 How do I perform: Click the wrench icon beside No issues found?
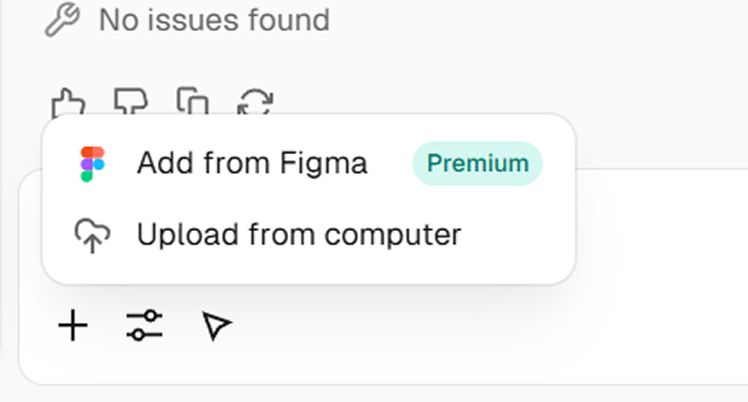[x=62, y=20]
